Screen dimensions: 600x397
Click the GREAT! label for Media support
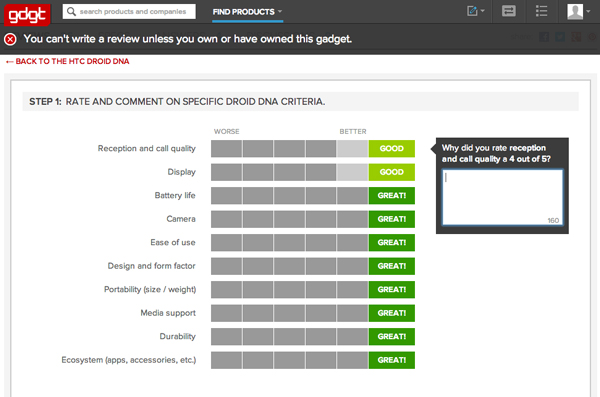(x=391, y=313)
